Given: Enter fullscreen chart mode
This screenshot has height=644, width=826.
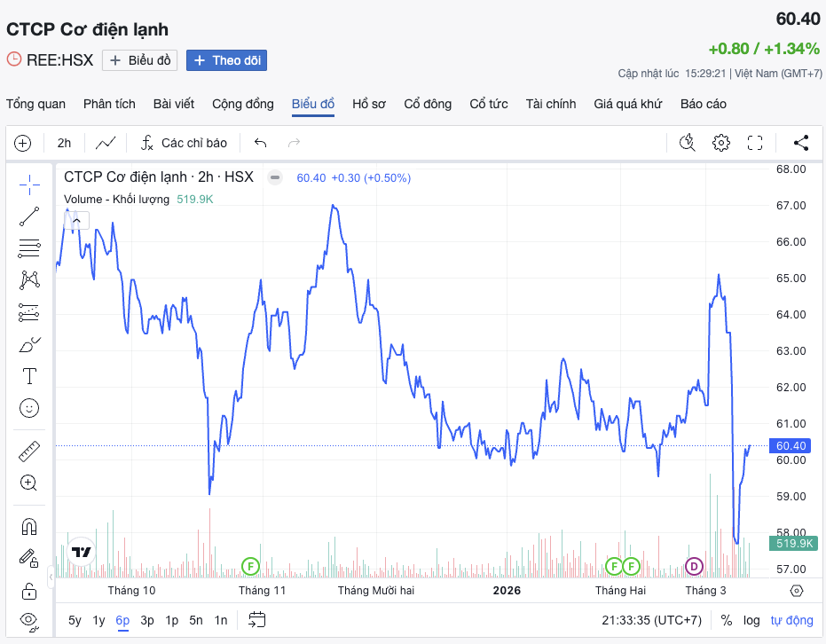Looking at the screenshot, I should (x=755, y=143).
